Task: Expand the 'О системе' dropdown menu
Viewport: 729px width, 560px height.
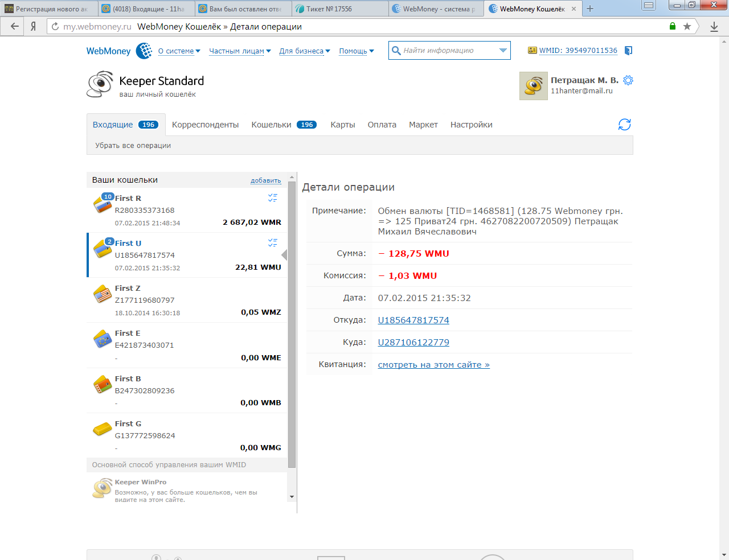Action: coord(179,51)
